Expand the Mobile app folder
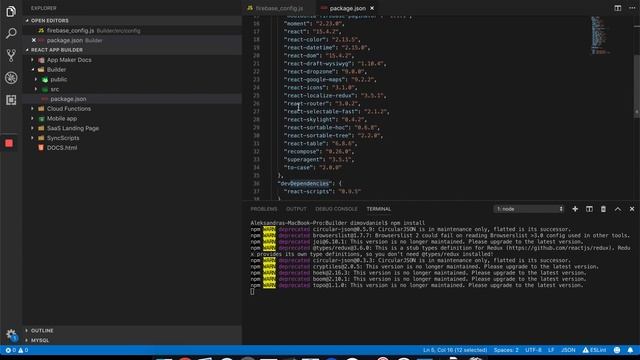 62,119
